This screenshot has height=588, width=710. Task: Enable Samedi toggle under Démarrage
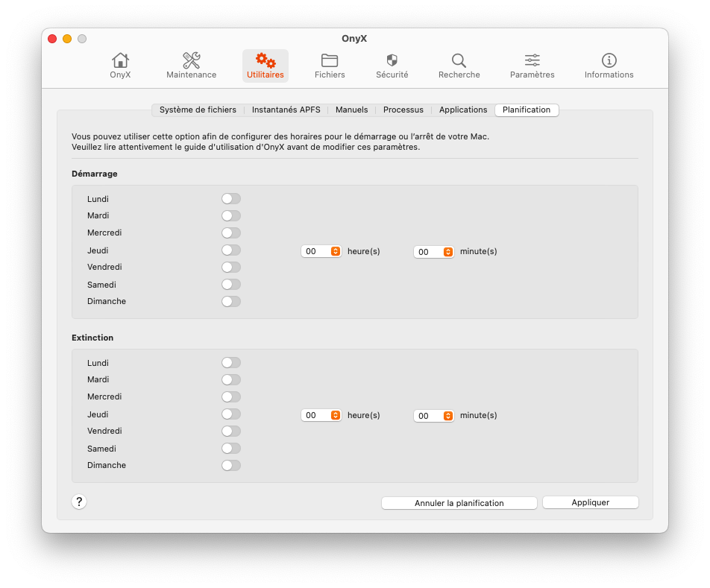click(231, 285)
